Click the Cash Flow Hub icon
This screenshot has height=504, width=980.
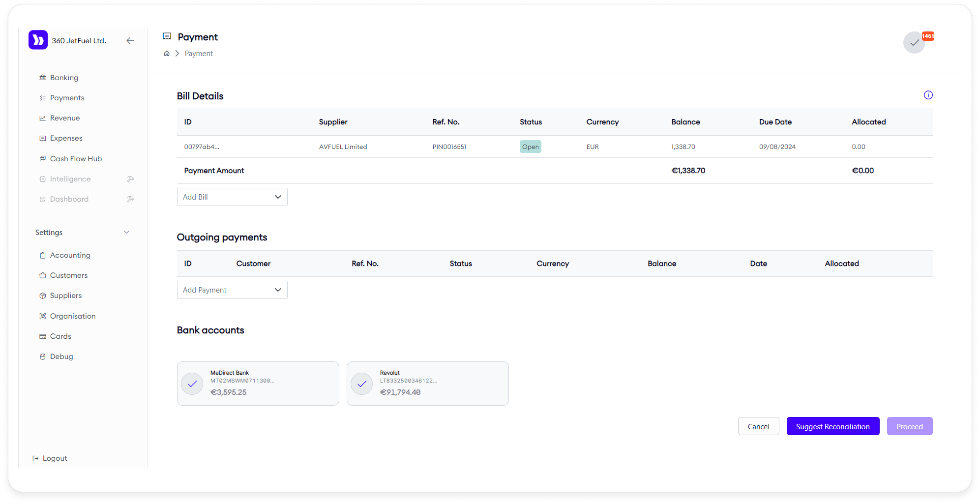coord(43,159)
